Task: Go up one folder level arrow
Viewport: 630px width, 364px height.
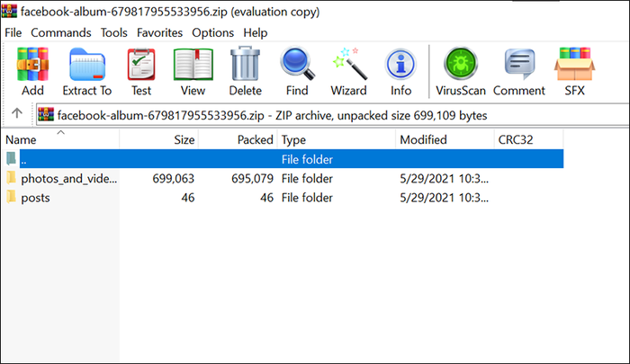Action: click(16, 114)
